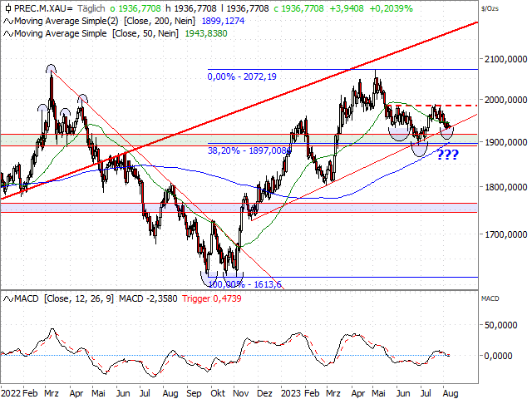This screenshot has width=532, height=399.
Task: Click the Fibonacci label 100,00% - 1613,6
Action: [244, 284]
